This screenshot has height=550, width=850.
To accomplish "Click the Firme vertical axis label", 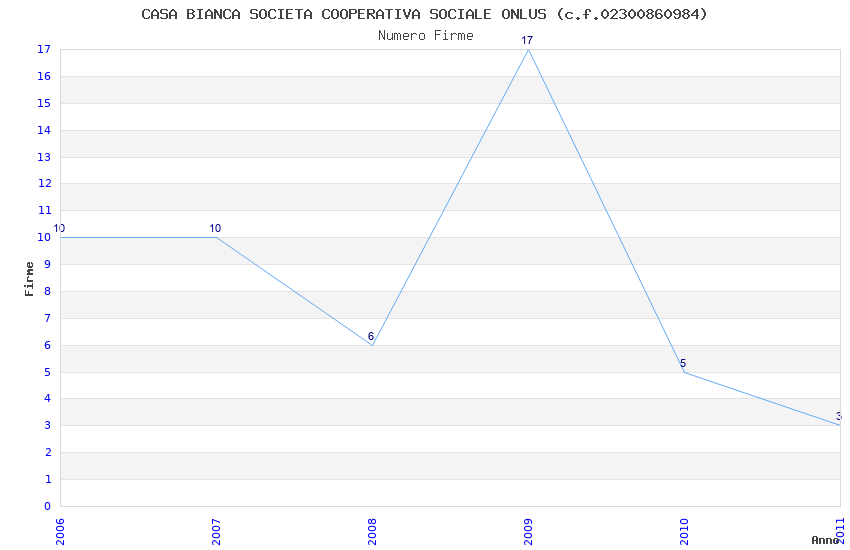I will click(x=29, y=279).
